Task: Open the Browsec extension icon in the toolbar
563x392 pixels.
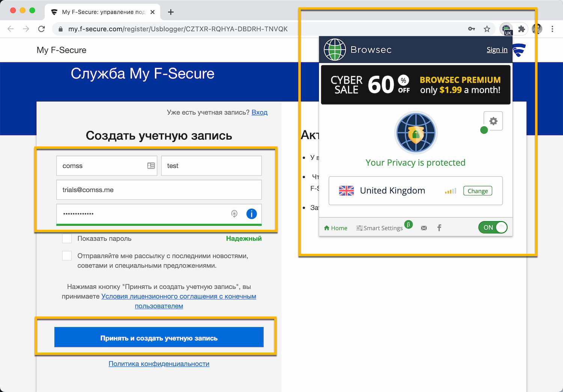Action: [506, 29]
